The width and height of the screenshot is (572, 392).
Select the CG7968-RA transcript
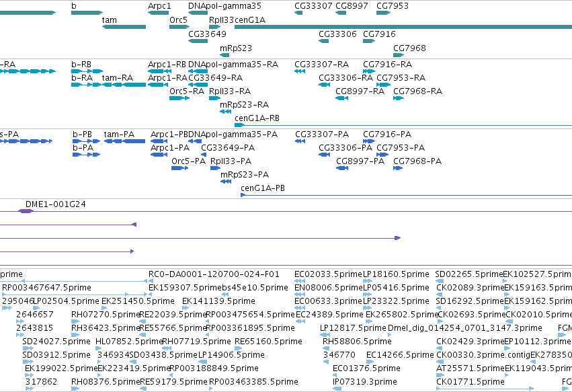click(x=399, y=98)
